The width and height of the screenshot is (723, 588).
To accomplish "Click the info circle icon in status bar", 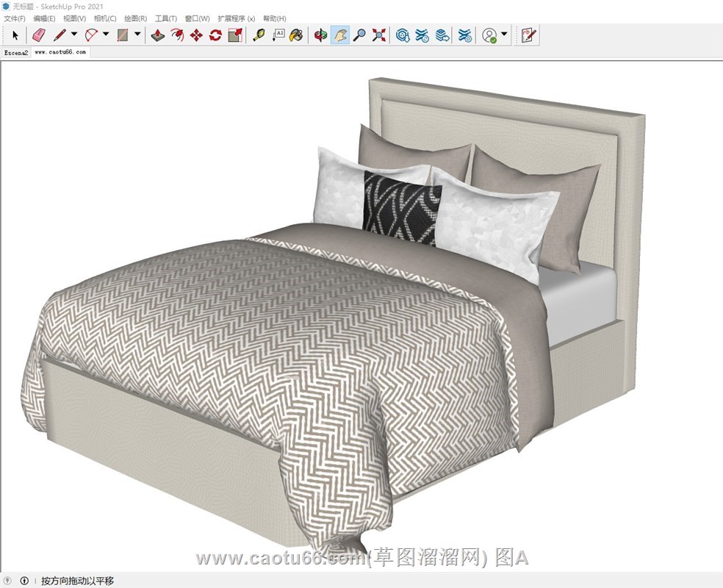I will (x=24, y=581).
